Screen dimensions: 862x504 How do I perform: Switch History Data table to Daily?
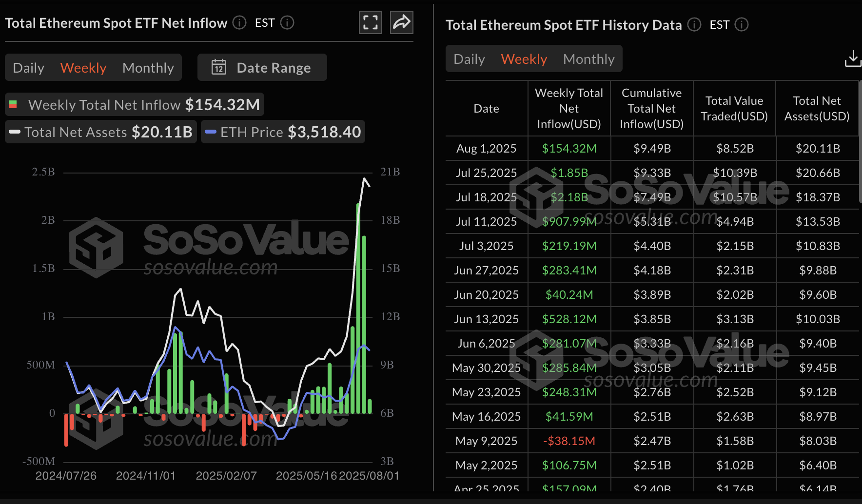point(469,58)
